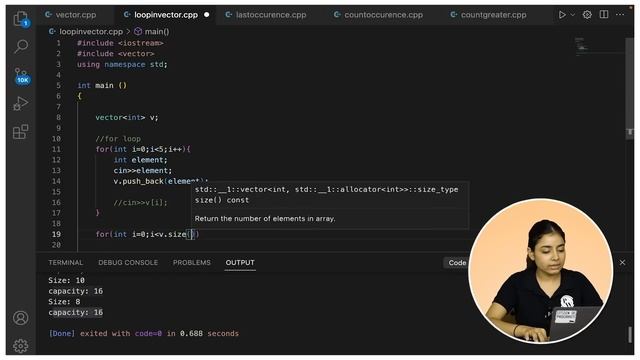Click the '//cin>>v[i];' comment line
The image size is (640, 360).
pyautogui.click(x=140, y=202)
